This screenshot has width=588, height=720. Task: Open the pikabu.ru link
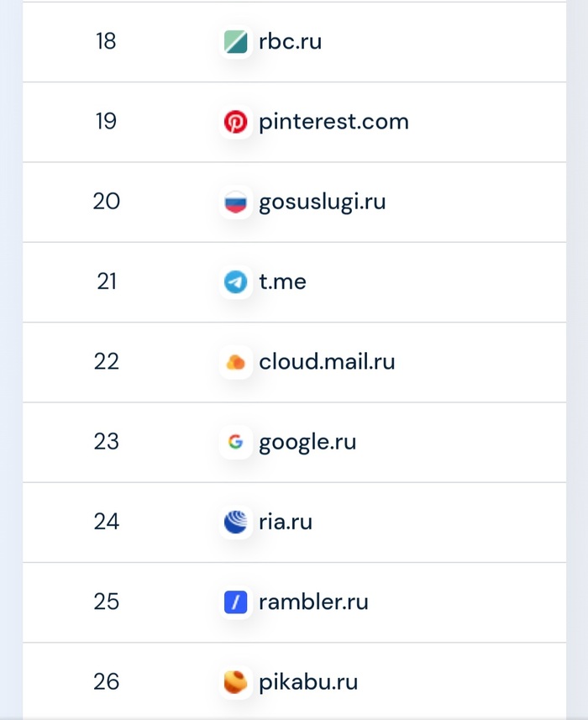[x=308, y=682]
